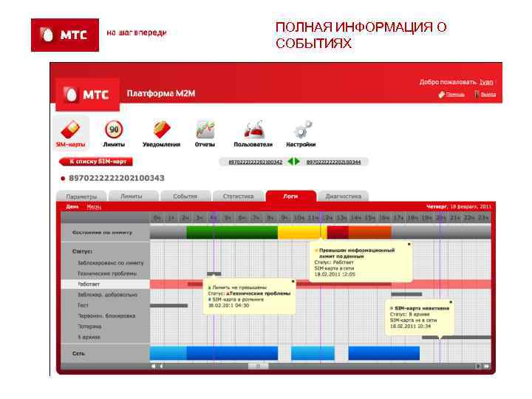Click yellow segment of limit status bar
Screen dimensions: 532x399
click(x=302, y=233)
